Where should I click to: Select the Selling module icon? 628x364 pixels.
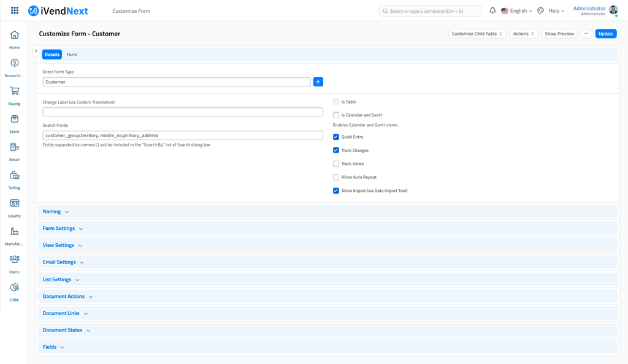tap(13, 175)
